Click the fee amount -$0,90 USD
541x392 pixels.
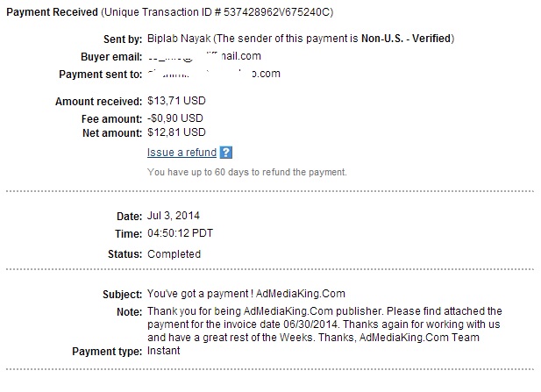coord(175,118)
